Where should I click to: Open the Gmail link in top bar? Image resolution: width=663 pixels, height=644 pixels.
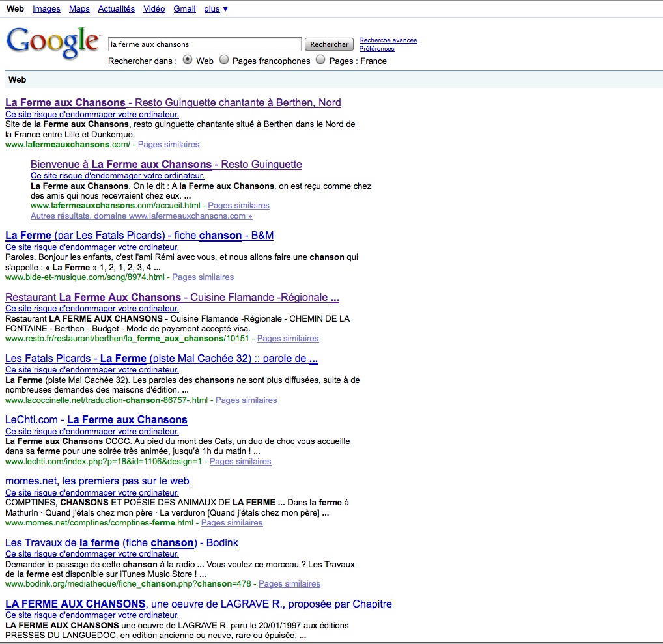[x=184, y=9]
